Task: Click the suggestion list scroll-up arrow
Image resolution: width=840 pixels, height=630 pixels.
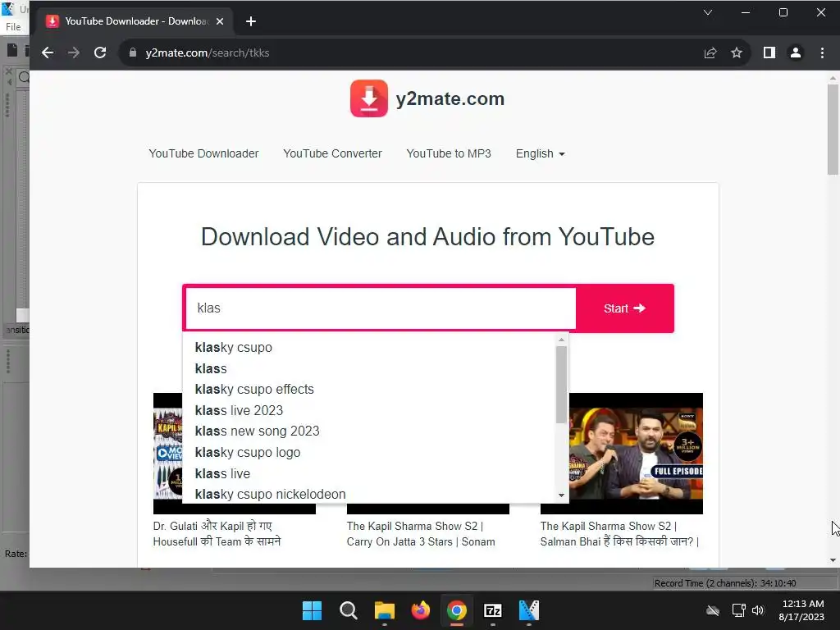Action: coord(561,340)
